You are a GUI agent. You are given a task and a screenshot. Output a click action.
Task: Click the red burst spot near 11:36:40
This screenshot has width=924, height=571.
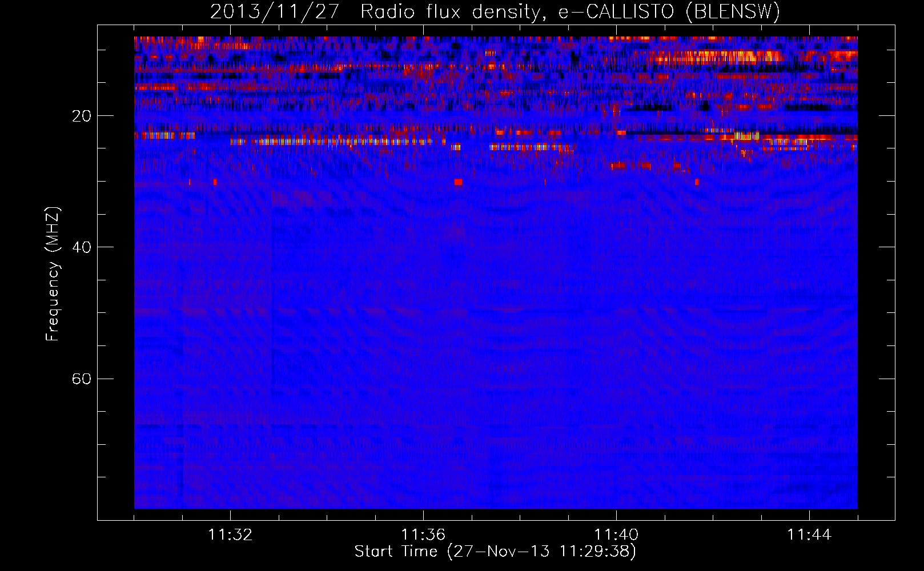click(458, 182)
